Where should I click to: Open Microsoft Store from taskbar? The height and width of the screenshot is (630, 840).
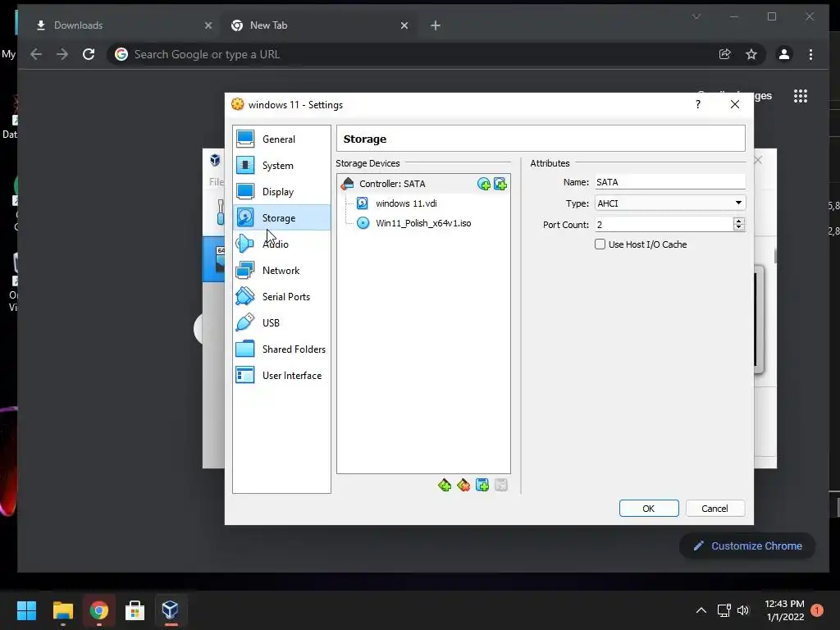tap(135, 610)
